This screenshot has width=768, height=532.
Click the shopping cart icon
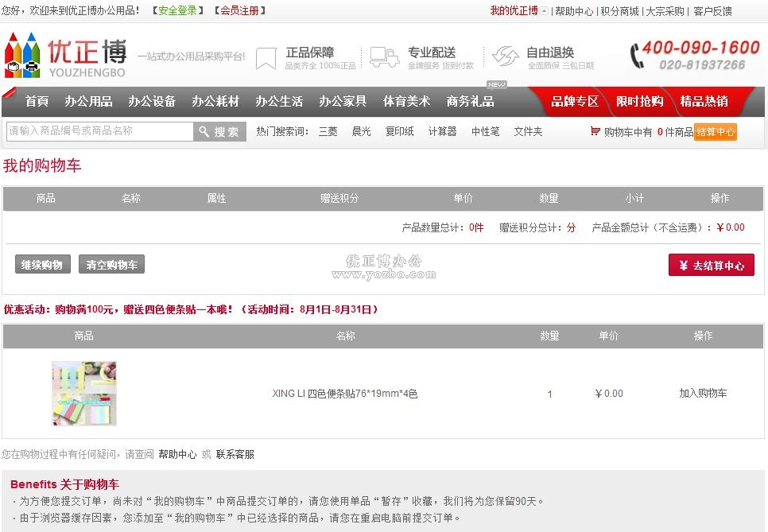coord(595,131)
